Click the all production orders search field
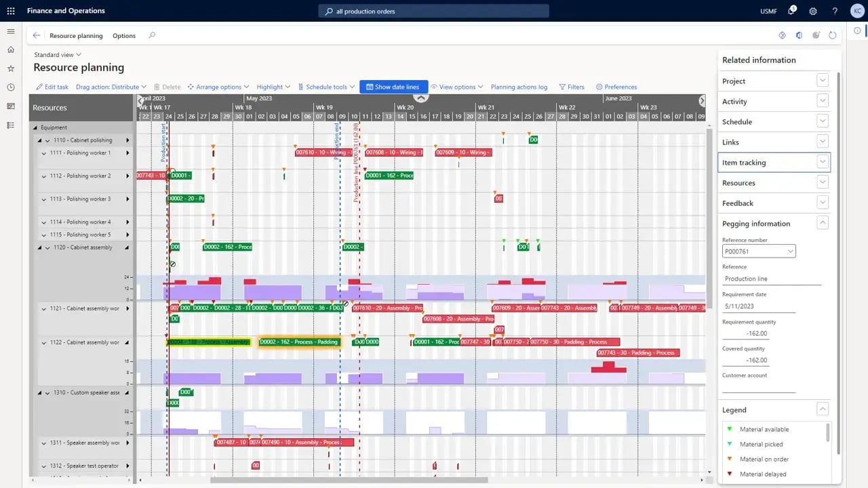This screenshot has width=868, height=488. 434,11
